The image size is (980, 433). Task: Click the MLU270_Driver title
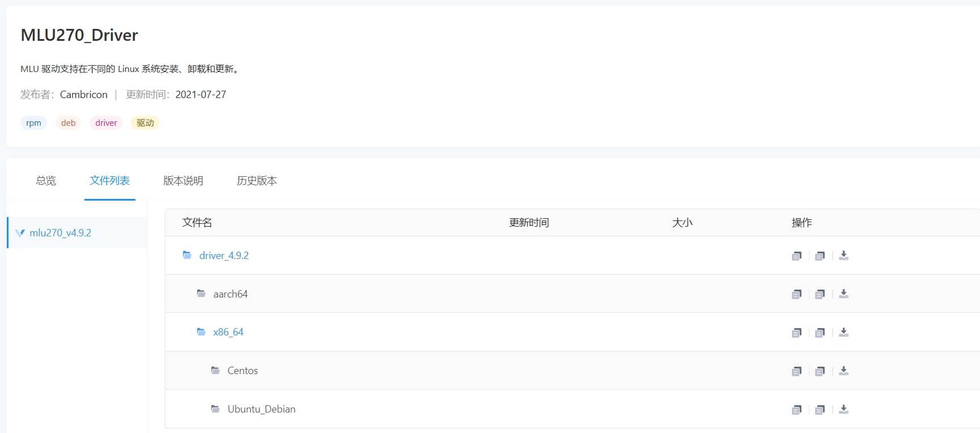(79, 35)
